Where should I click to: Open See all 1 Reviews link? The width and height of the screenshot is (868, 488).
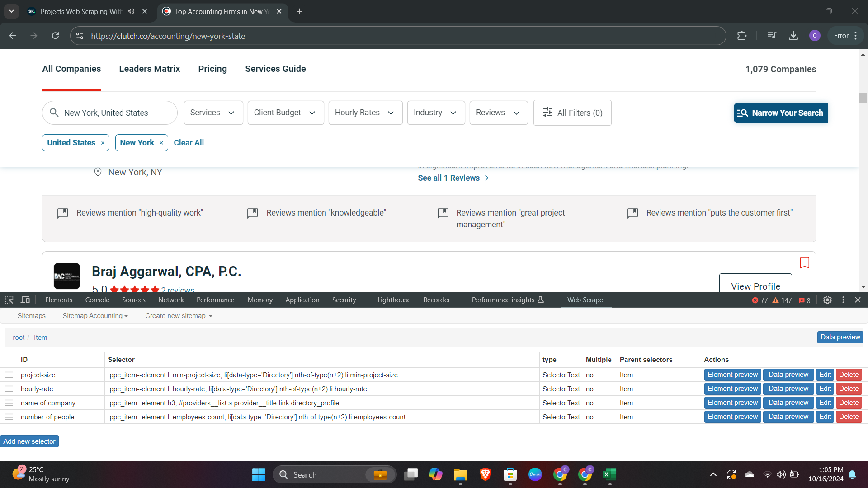[453, 178]
